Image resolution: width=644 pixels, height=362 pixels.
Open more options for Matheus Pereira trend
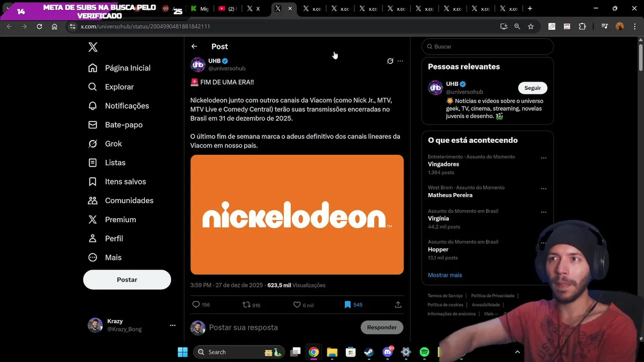543,189
